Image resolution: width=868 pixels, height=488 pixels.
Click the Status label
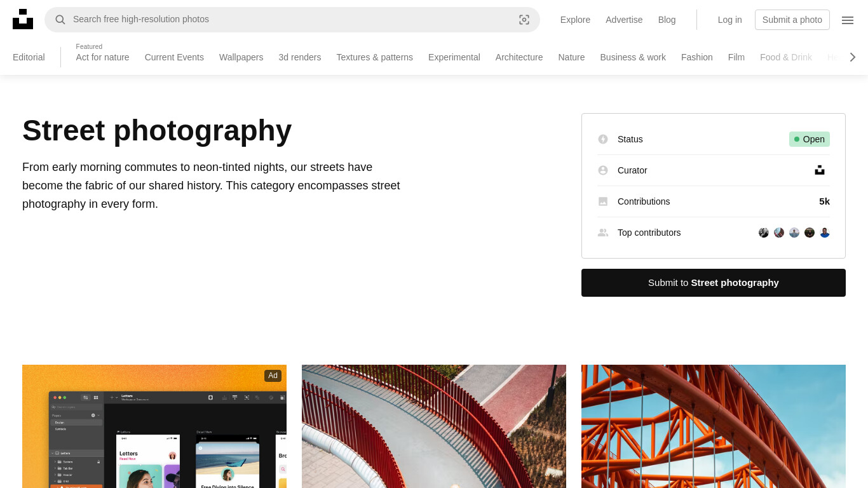coord(630,139)
